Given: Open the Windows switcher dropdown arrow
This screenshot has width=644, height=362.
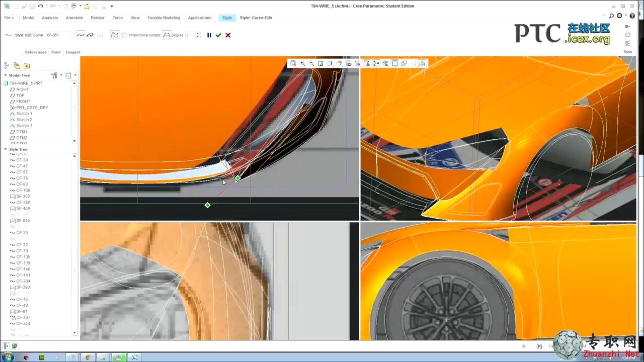Looking at the screenshot, I should point(80,6).
